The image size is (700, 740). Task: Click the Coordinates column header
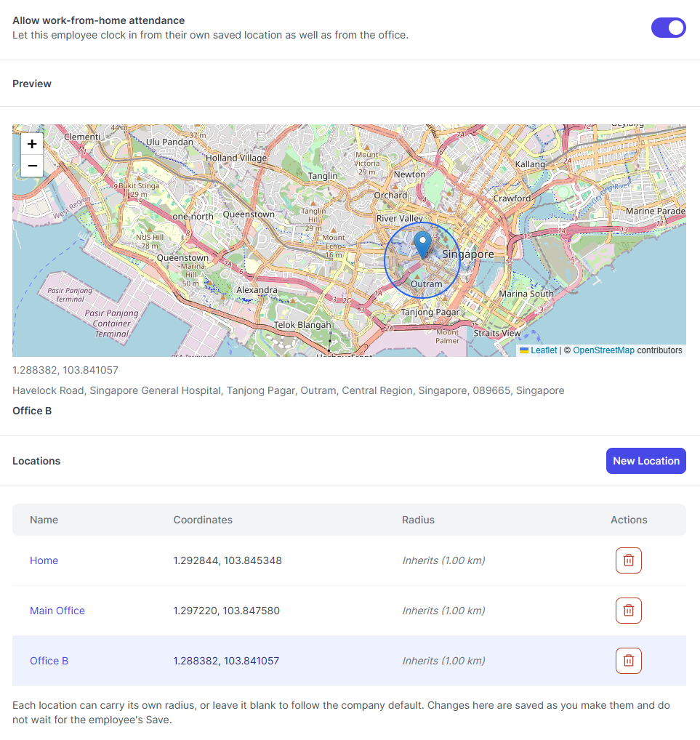tap(203, 520)
